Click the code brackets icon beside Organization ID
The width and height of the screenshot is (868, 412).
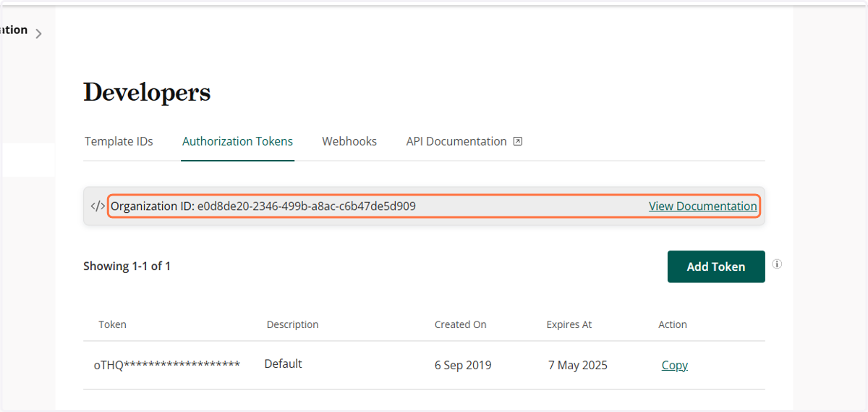(98, 206)
